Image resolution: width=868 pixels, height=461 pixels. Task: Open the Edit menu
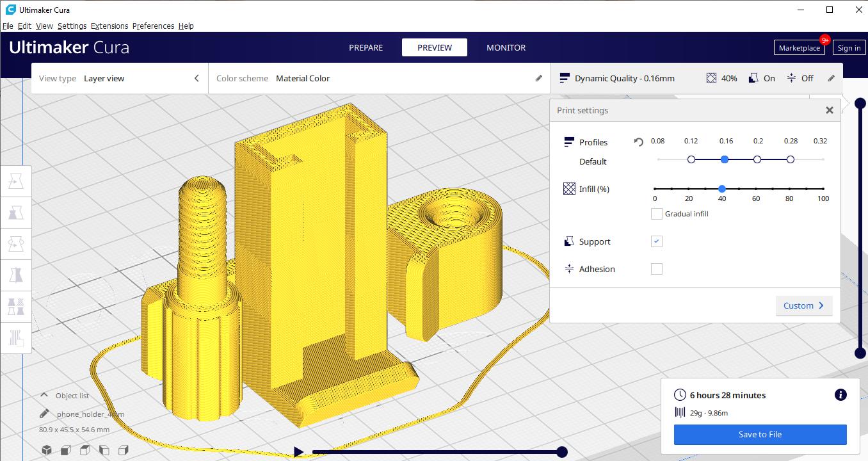[24, 26]
